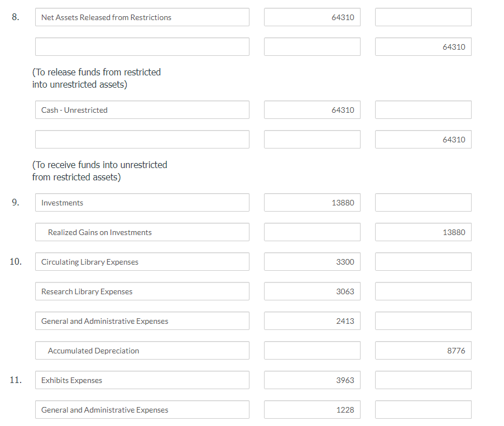
Task: Click the empty credit account field below Net Assets Released
Action: click(x=141, y=46)
